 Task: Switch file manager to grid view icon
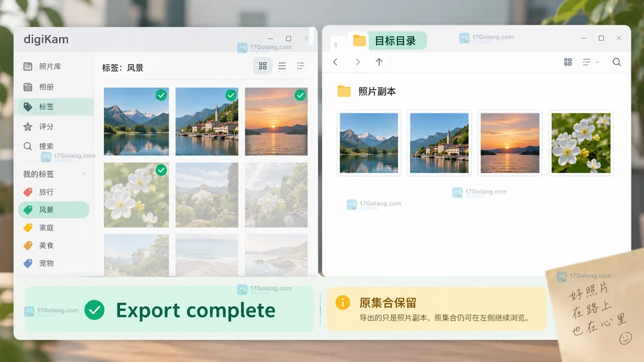(x=568, y=62)
